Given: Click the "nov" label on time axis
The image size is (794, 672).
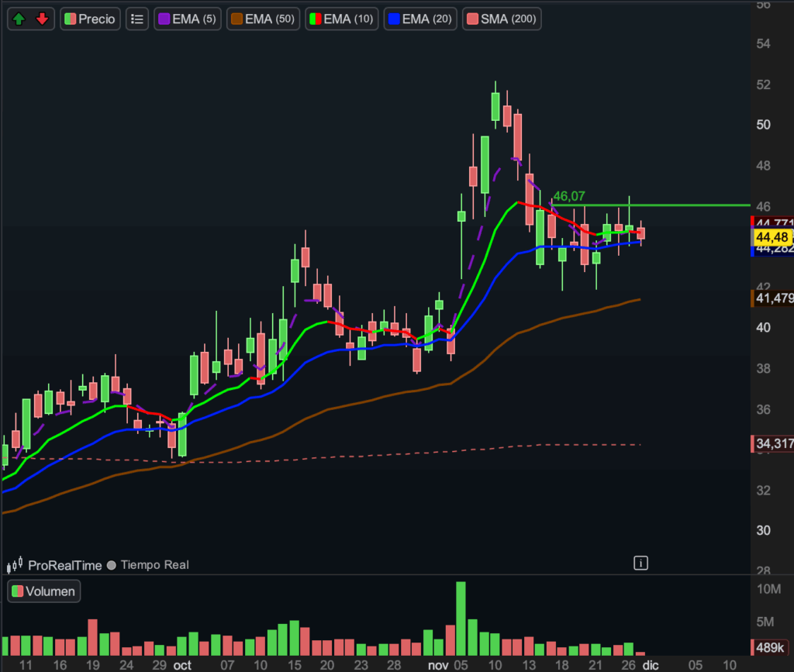Looking at the screenshot, I should [437, 665].
